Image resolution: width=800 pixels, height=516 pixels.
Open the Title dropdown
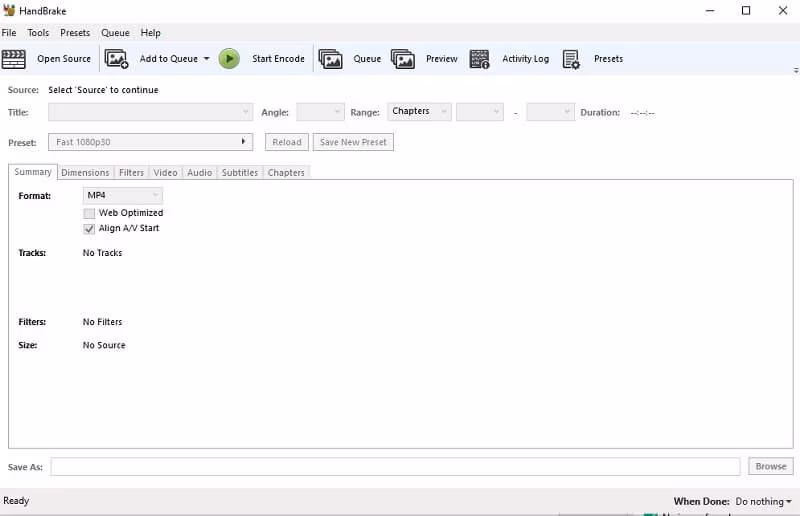tap(151, 112)
